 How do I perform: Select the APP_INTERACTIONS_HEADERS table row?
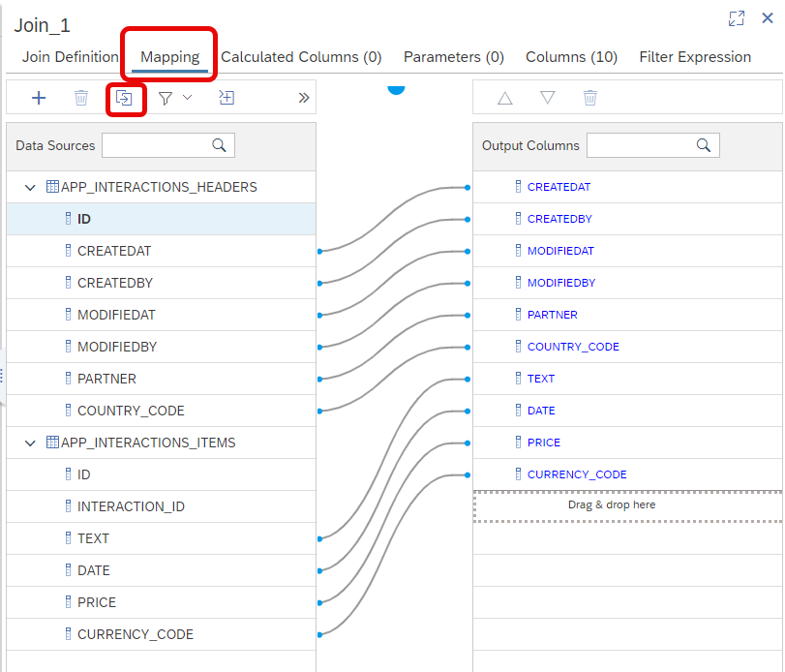point(162,187)
